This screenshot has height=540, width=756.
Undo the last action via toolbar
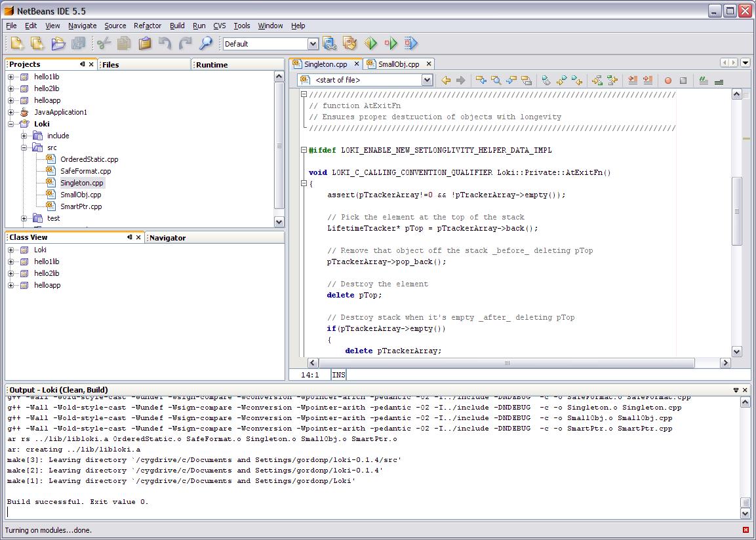point(165,43)
